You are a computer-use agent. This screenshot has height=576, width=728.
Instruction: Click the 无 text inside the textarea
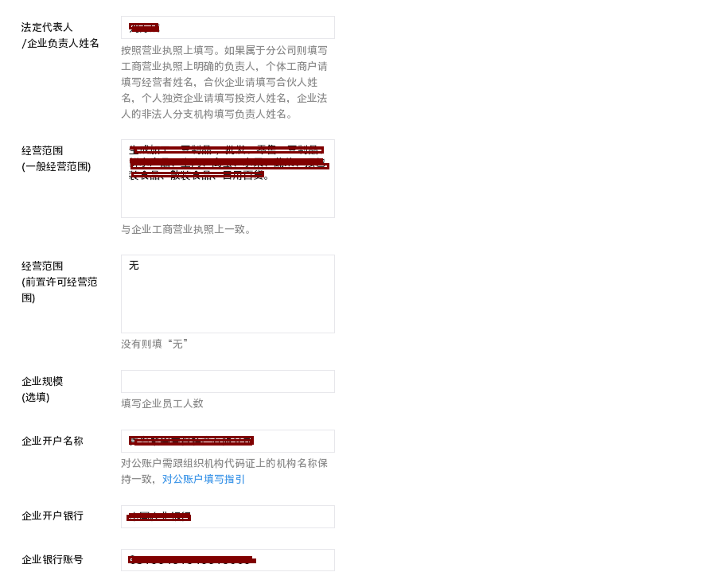pos(133,267)
